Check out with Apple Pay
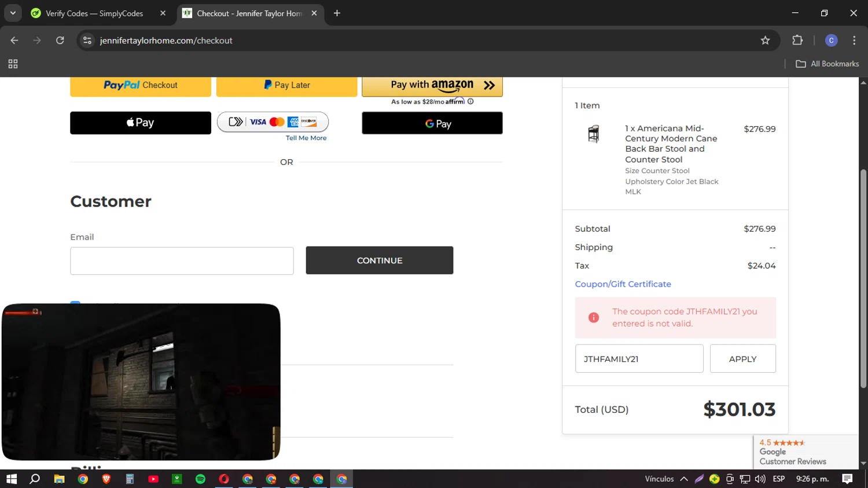 141,123
